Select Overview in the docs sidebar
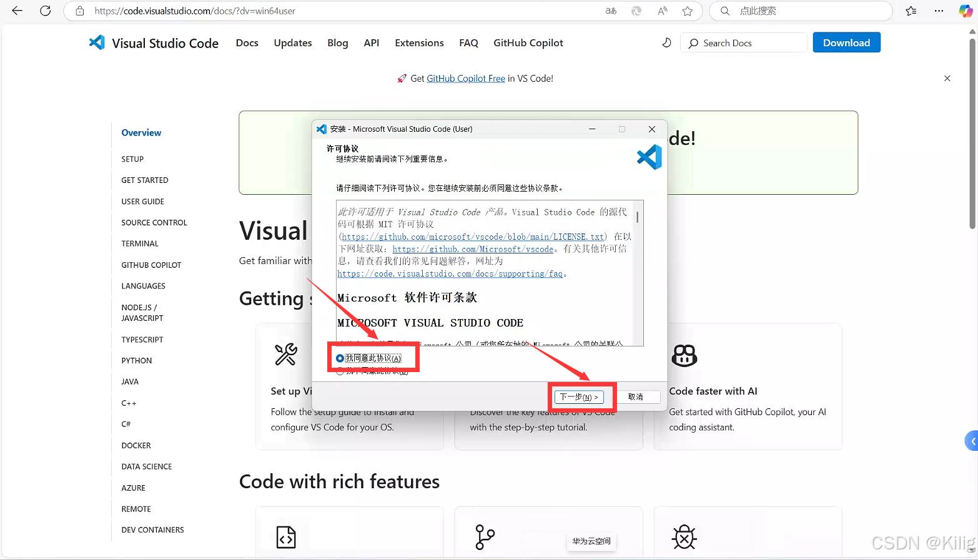Viewport: 978px width, 560px height. tap(141, 132)
